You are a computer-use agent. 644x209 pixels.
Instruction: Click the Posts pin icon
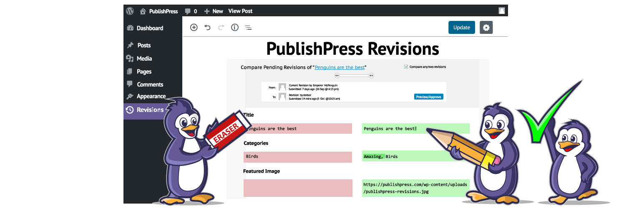tap(130, 45)
